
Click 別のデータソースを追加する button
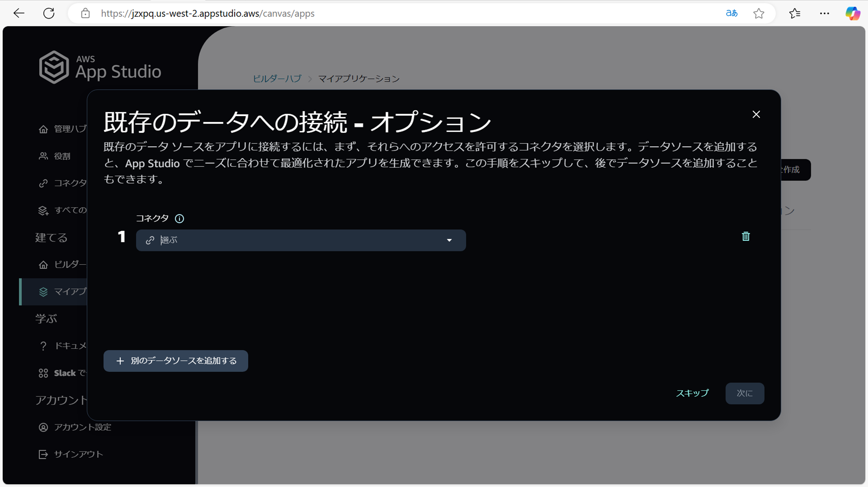[x=176, y=361]
